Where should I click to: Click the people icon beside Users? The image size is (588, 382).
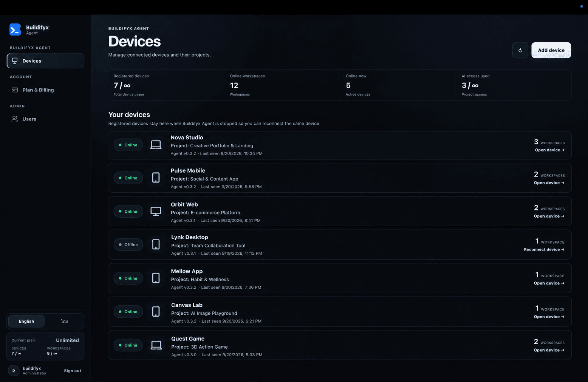[x=15, y=119]
